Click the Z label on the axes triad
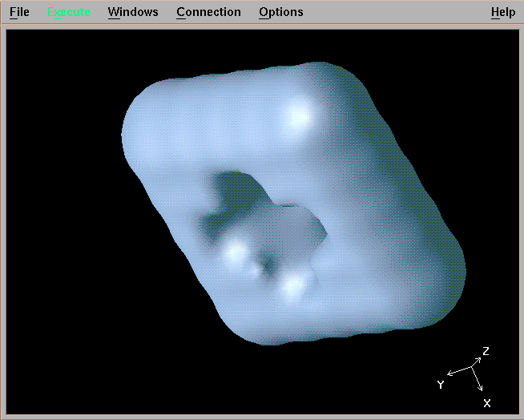Viewport: 524px width, 420px height. coord(486,351)
